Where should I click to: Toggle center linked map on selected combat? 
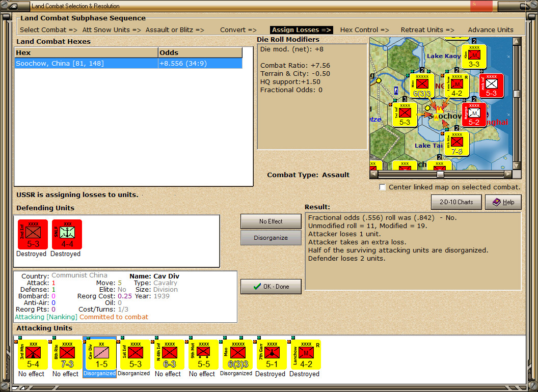[383, 187]
